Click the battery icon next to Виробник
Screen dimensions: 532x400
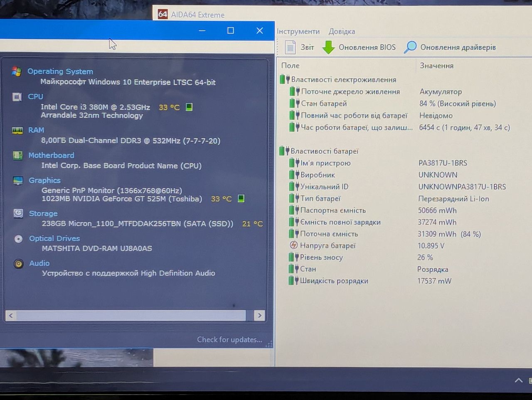click(x=294, y=174)
